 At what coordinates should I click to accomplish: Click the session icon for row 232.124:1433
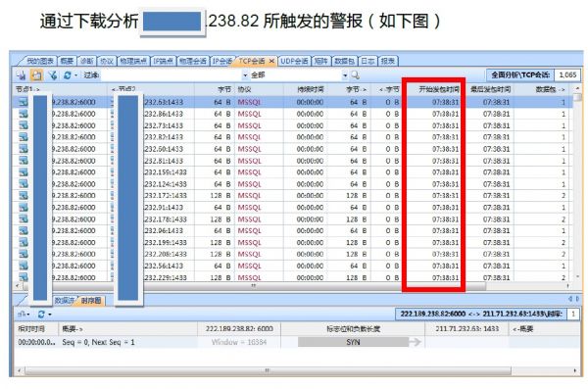[x=24, y=184]
